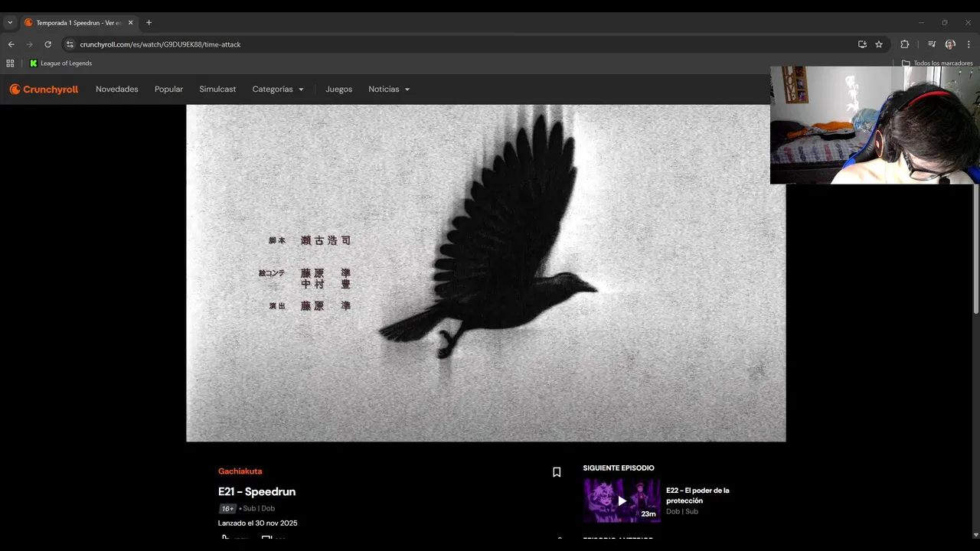Select the Temporada 1 Speedrun browser tab
The height and width of the screenshot is (551, 980).
(x=79, y=23)
